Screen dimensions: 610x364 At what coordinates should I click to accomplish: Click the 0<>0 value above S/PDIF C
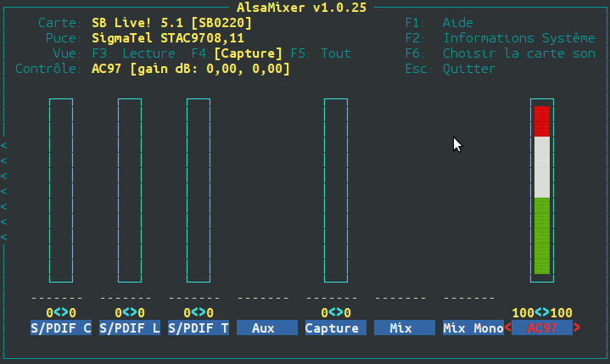(x=61, y=312)
